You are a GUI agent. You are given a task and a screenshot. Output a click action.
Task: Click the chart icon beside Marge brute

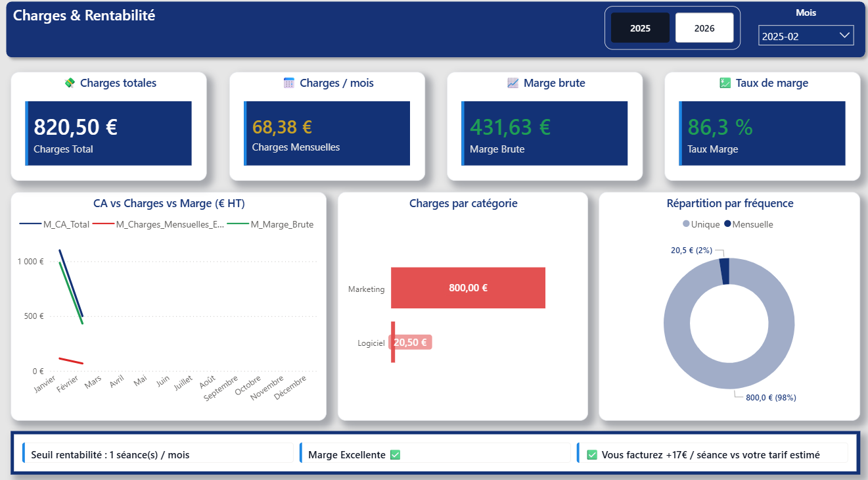click(x=513, y=83)
